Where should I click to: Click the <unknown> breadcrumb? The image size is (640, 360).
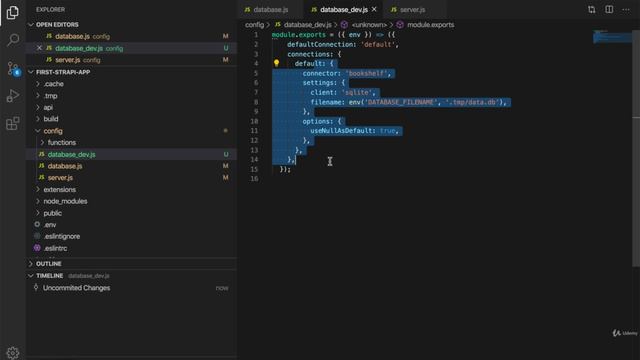coord(369,24)
